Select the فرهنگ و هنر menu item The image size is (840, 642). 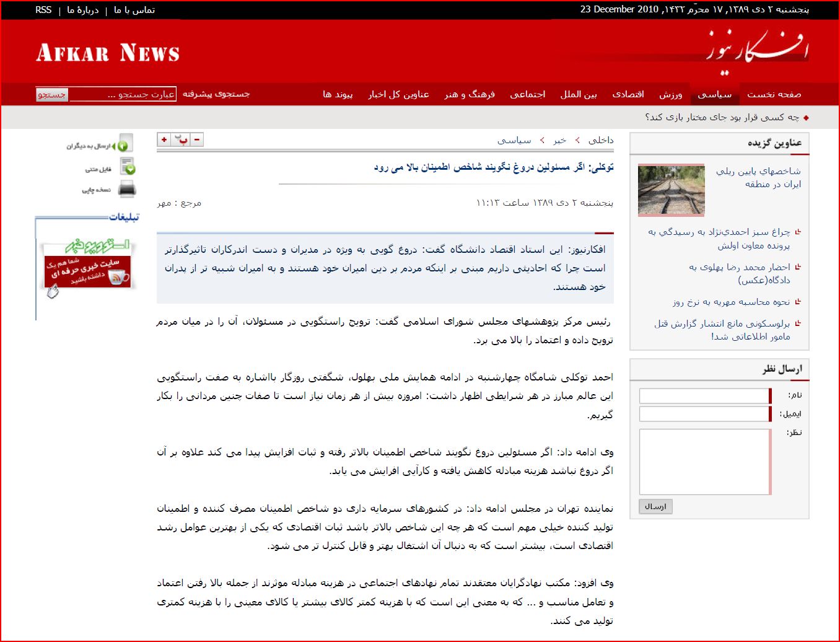[470, 94]
